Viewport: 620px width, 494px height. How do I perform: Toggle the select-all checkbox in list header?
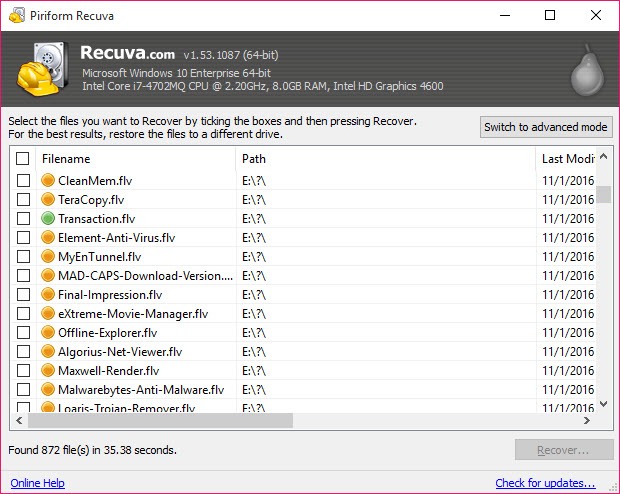pyautogui.click(x=23, y=159)
